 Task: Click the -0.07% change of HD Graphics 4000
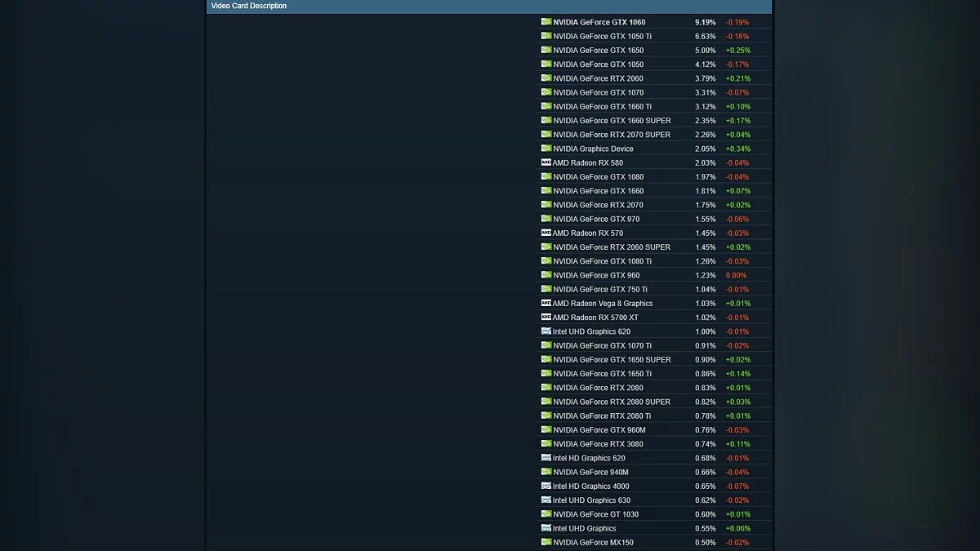point(737,486)
